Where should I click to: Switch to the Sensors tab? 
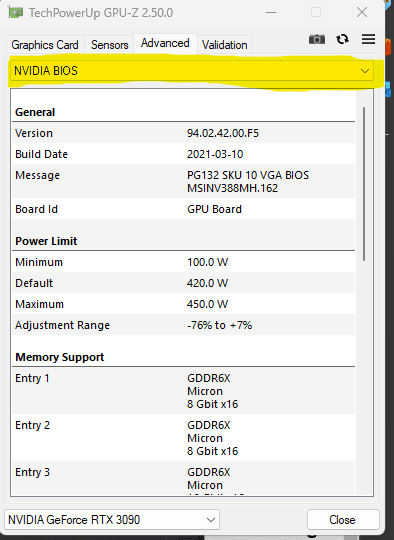pyautogui.click(x=110, y=45)
